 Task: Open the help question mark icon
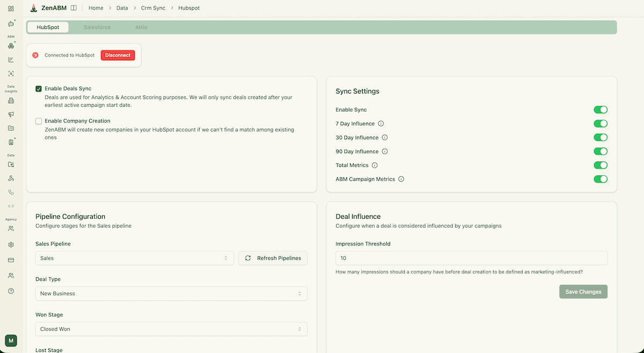click(11, 291)
